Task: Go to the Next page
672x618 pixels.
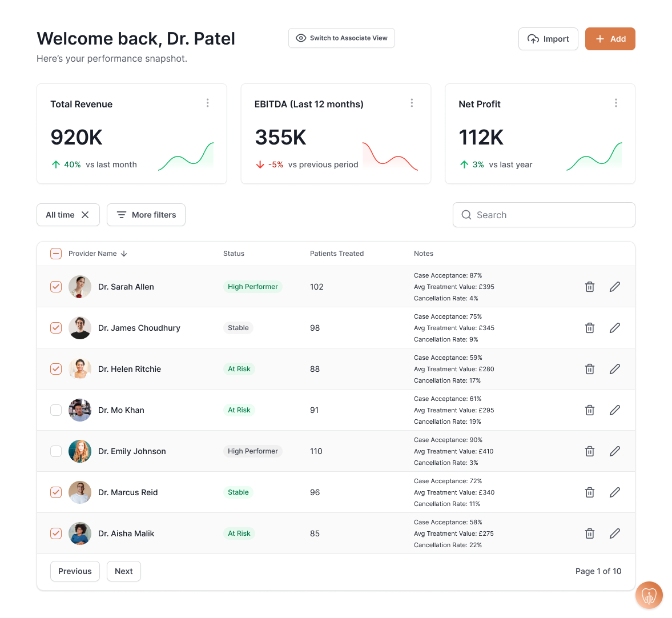Action: point(124,571)
